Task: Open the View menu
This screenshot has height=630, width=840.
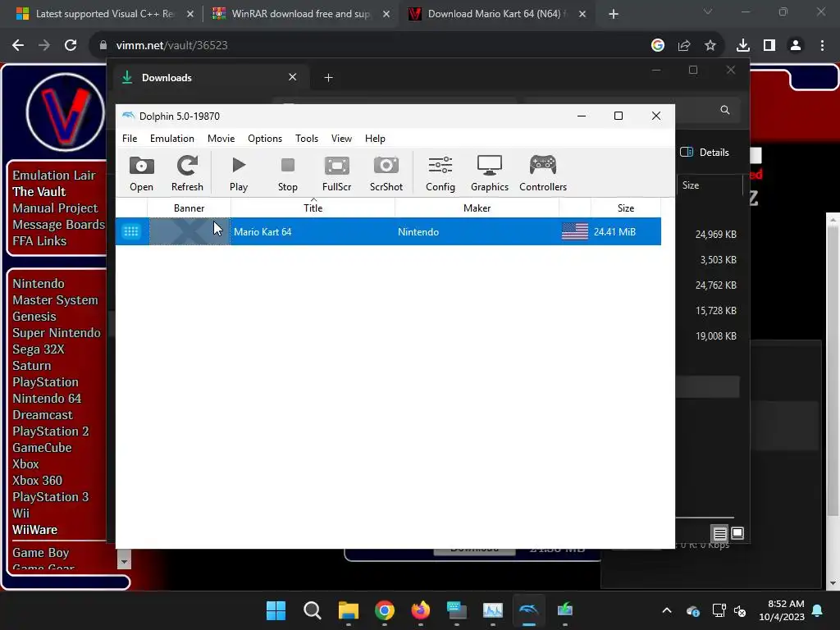Action: coord(341,138)
